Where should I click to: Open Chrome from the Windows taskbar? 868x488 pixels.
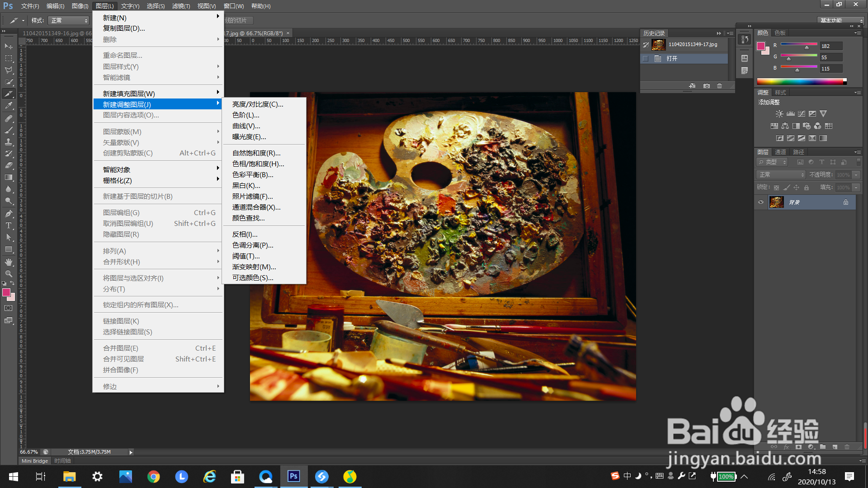[154, 477]
